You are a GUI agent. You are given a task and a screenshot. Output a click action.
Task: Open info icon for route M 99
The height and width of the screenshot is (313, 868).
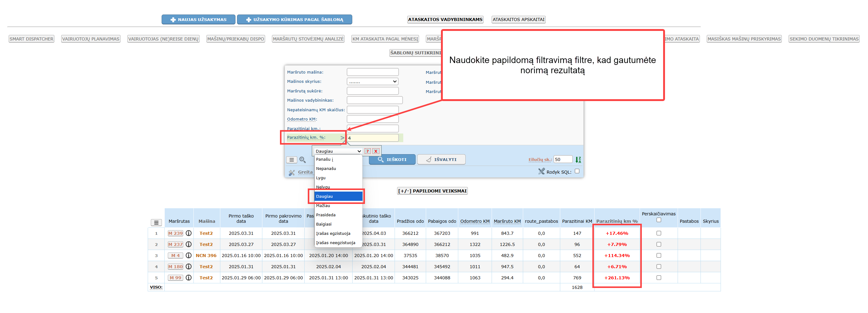[189, 278]
